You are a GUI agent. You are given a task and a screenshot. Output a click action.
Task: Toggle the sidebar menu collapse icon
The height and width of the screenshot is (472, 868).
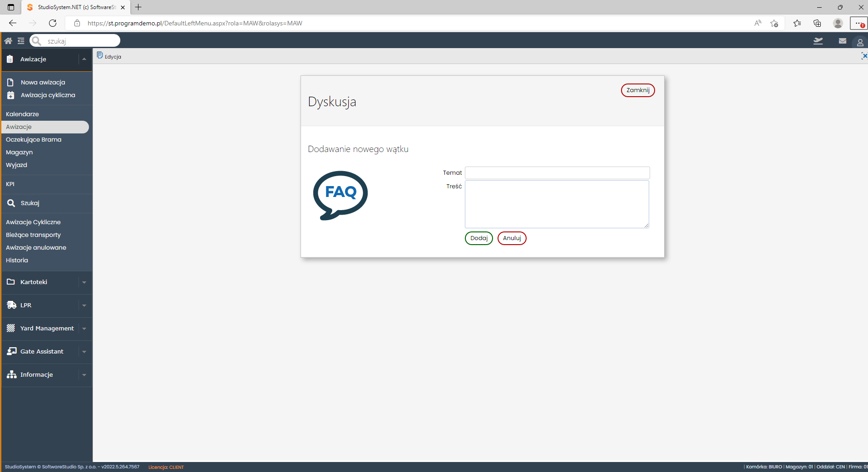point(21,41)
